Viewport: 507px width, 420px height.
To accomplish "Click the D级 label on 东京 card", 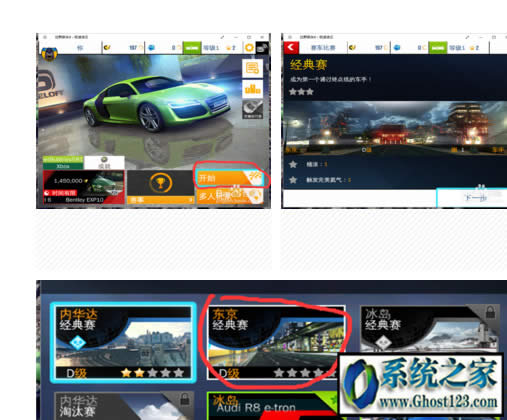I will coord(229,373).
